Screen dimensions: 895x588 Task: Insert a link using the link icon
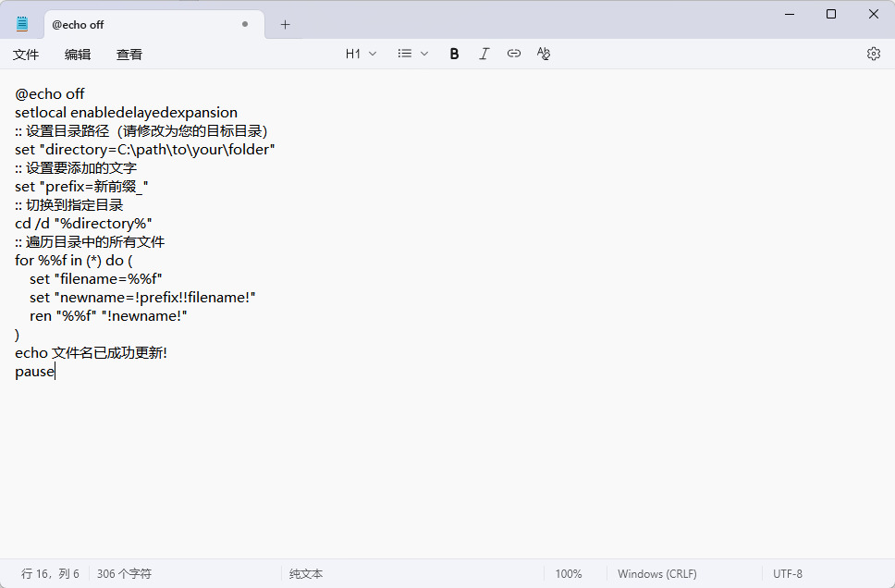coord(514,54)
